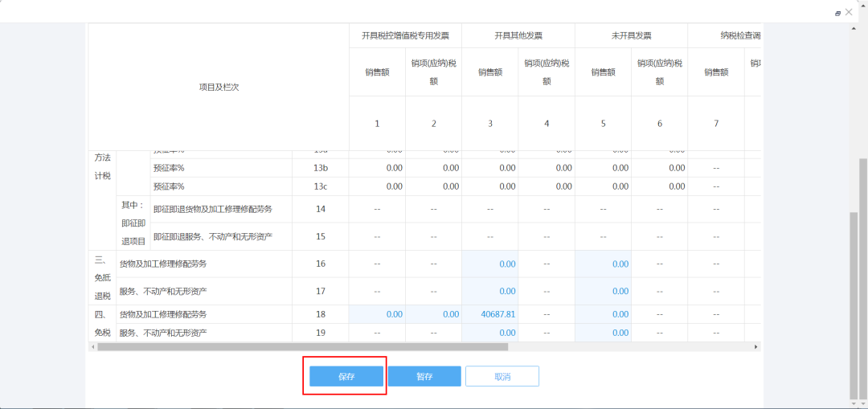This screenshot has width=868, height=409.
Task: Click 暂存 to store temporarily
Action: click(424, 376)
